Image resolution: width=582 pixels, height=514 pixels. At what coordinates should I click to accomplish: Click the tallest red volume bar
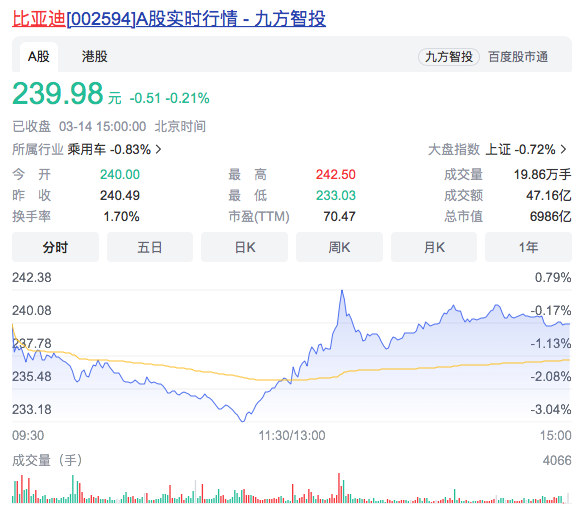339,488
